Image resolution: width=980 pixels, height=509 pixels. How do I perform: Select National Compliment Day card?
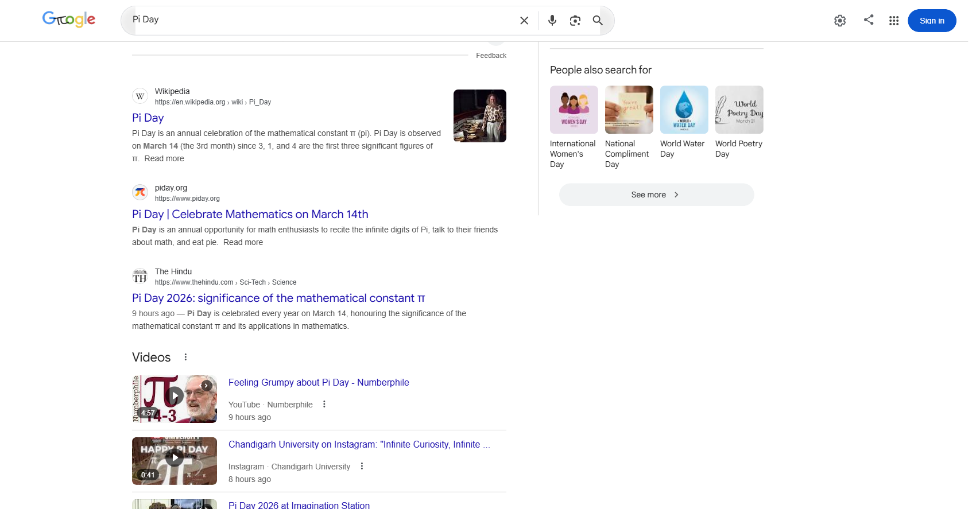tap(629, 127)
